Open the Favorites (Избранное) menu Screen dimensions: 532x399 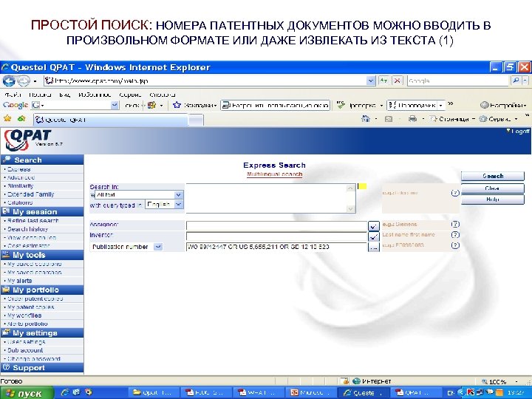coord(95,95)
